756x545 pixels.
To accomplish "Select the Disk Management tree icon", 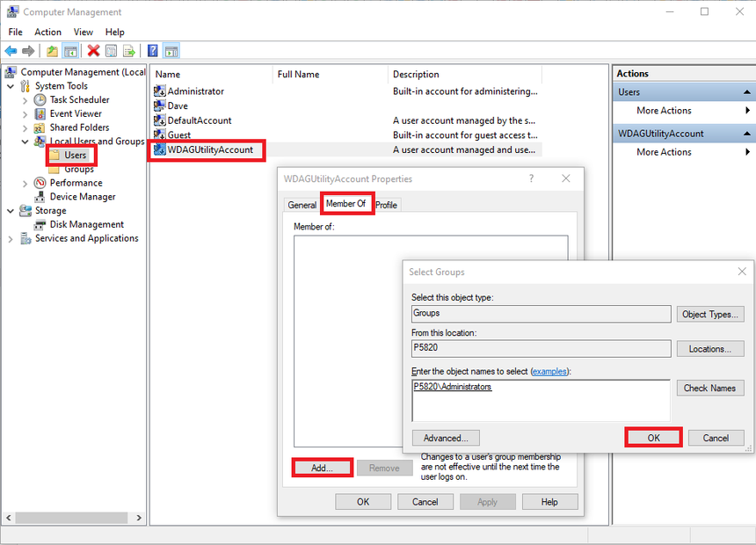I will [40, 225].
